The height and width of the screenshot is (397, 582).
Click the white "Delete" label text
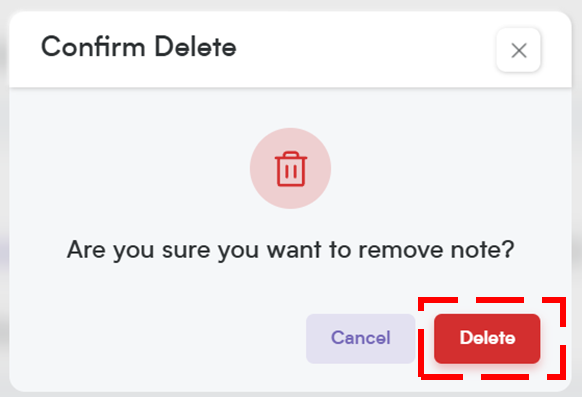click(x=487, y=338)
